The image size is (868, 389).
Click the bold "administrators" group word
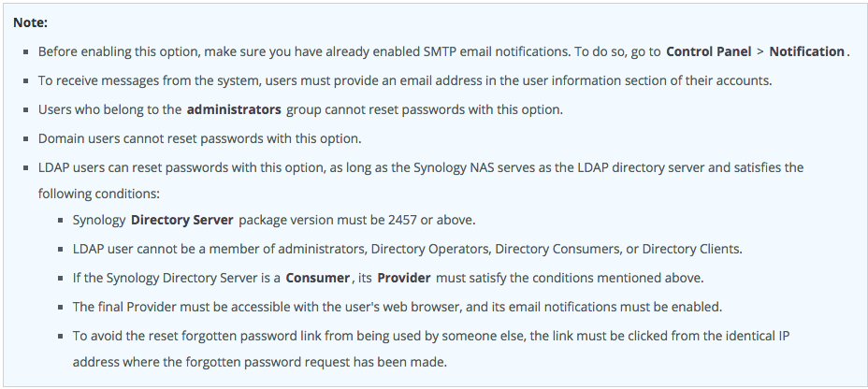[x=234, y=109]
